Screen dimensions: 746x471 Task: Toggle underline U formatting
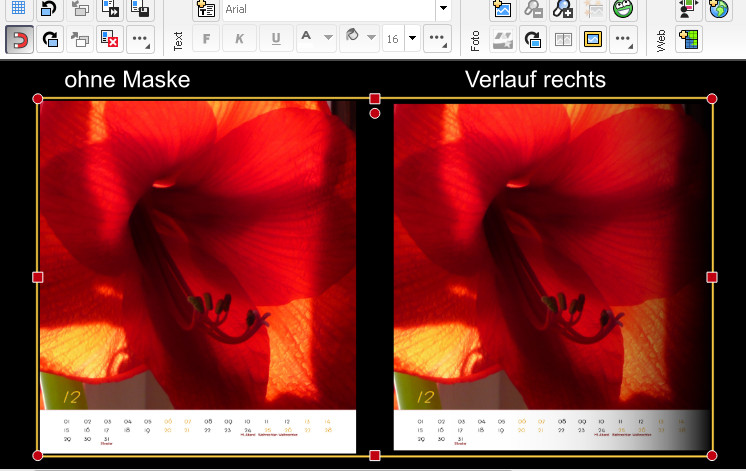tap(276, 39)
